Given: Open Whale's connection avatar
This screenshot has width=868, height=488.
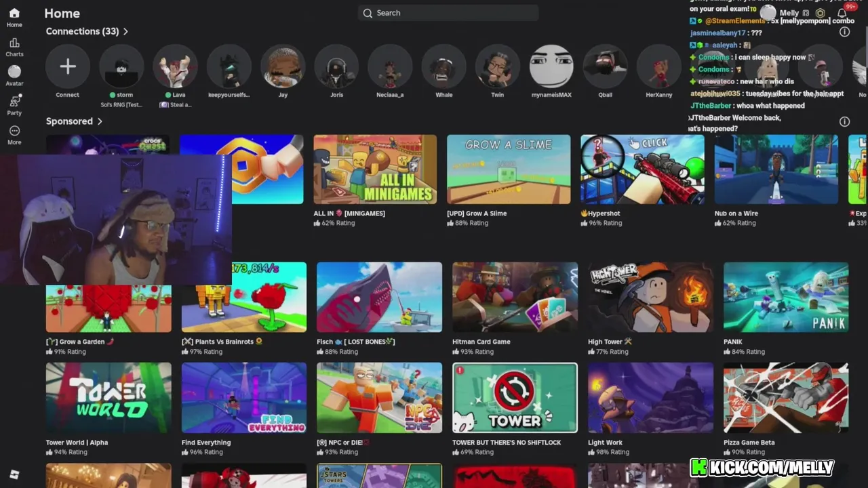Looking at the screenshot, I should coord(443,66).
